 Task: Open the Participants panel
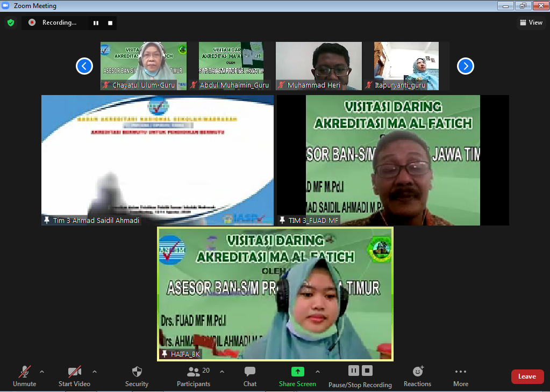pyautogui.click(x=194, y=375)
